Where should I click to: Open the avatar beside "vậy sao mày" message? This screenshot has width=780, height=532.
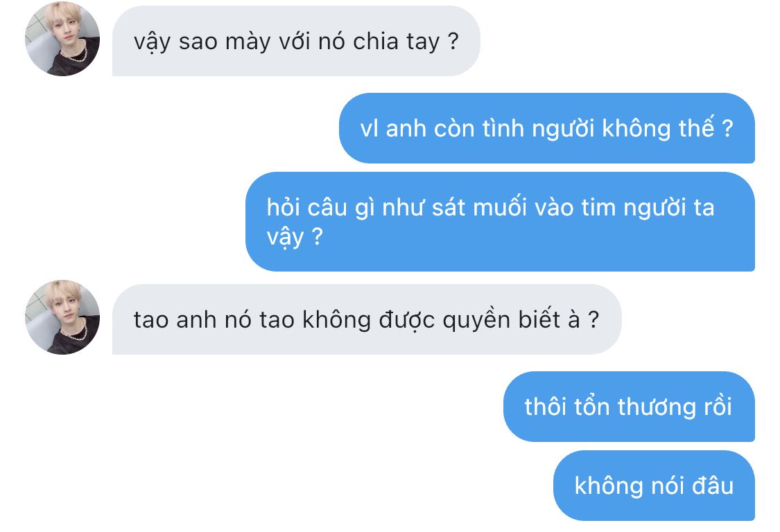(62, 39)
